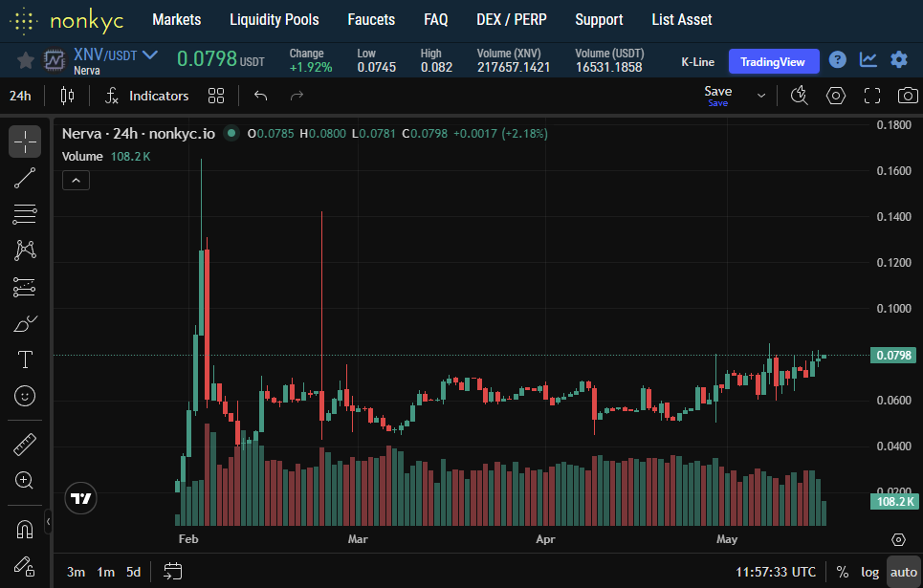Select the XABCD pattern tool
923x588 pixels.
pos(25,250)
